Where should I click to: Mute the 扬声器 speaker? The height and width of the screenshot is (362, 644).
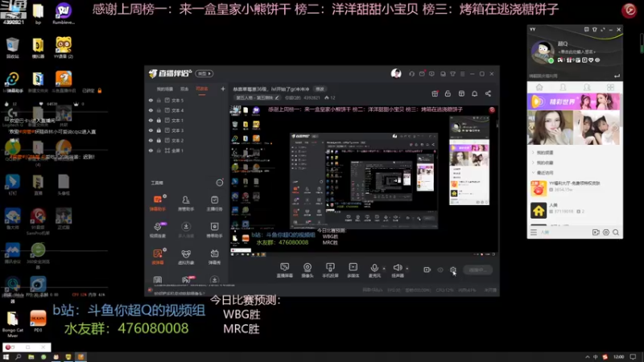coord(397,270)
